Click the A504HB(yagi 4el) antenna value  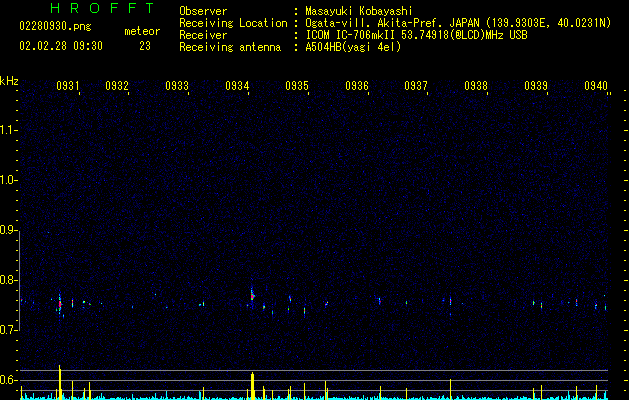click(353, 47)
